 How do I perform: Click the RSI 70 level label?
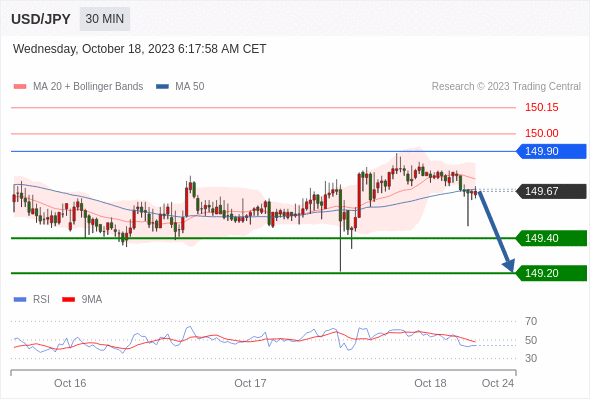pos(531,321)
